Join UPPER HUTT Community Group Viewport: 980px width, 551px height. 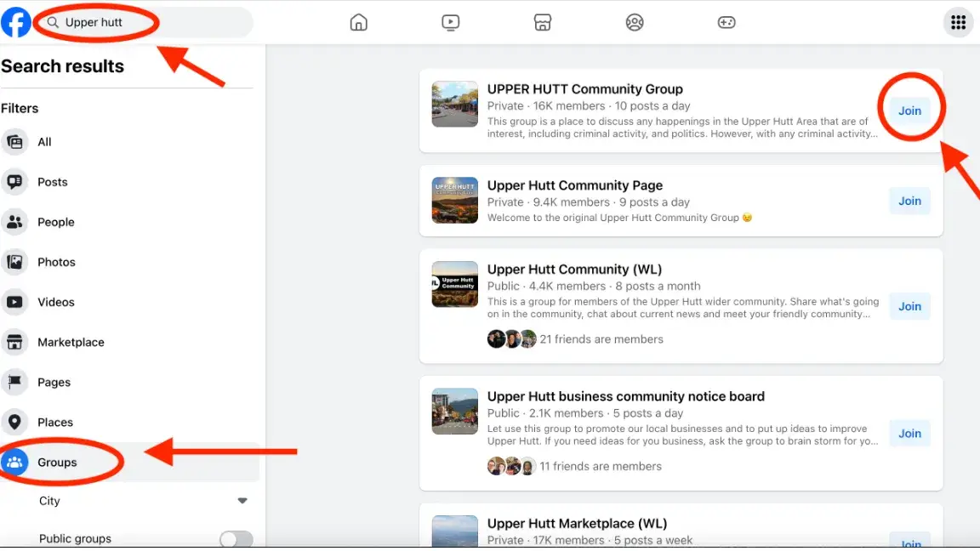pos(909,111)
